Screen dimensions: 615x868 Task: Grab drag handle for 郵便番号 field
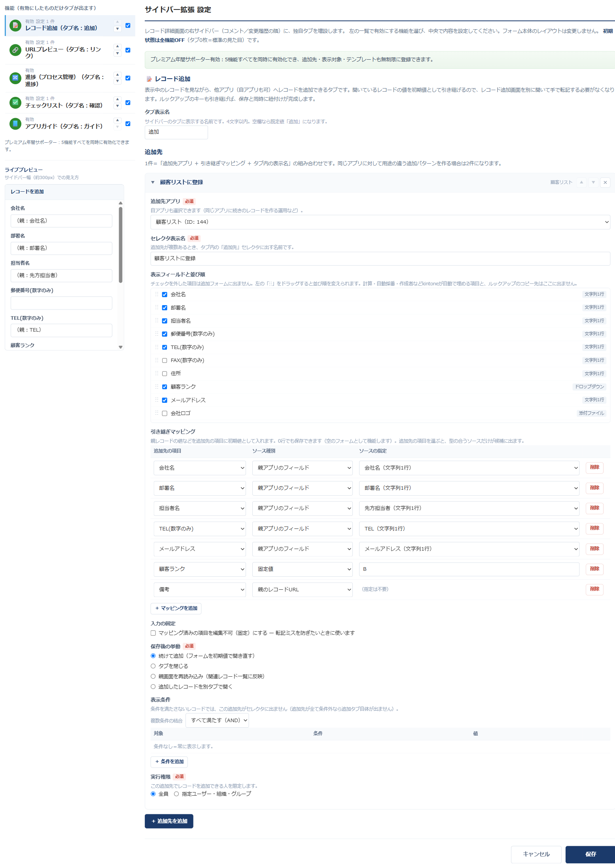(x=157, y=334)
